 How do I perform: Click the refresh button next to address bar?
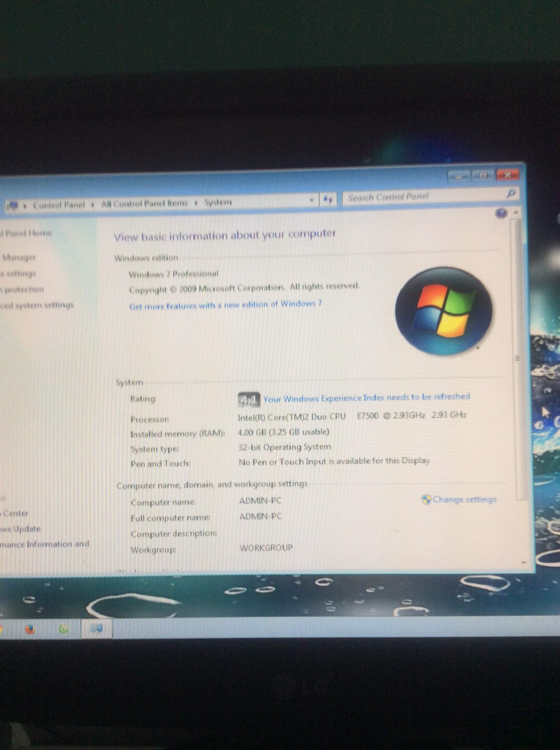(328, 199)
